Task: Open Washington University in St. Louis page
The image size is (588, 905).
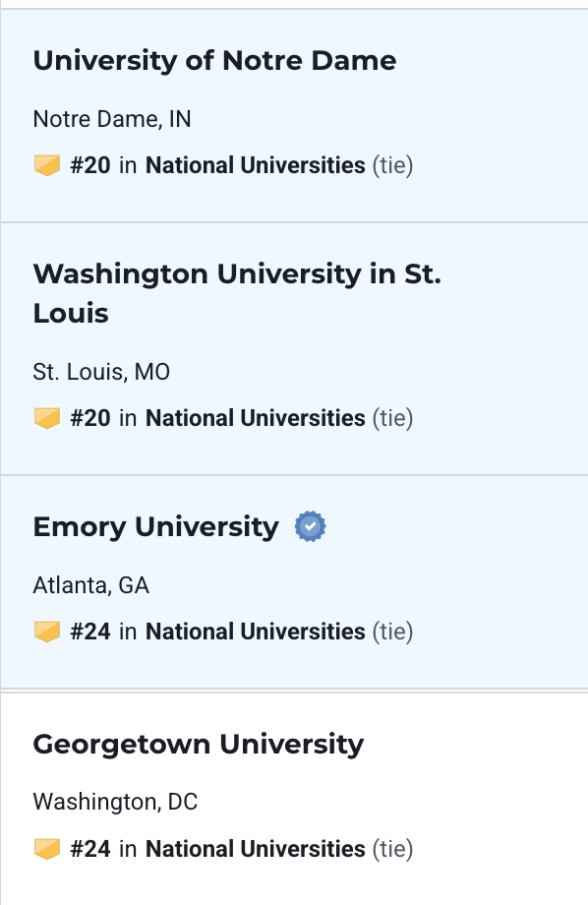Action: point(237,293)
